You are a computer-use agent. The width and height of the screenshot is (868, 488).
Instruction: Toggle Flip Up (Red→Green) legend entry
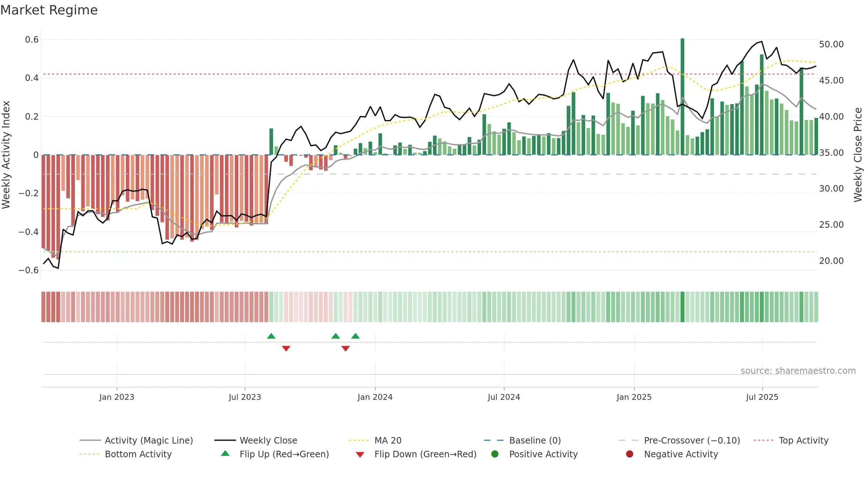(x=275, y=454)
